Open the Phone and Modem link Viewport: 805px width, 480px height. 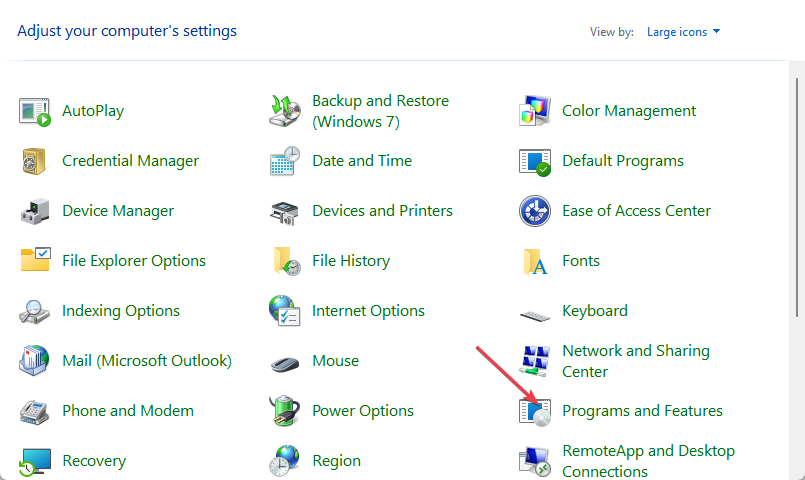(x=127, y=411)
